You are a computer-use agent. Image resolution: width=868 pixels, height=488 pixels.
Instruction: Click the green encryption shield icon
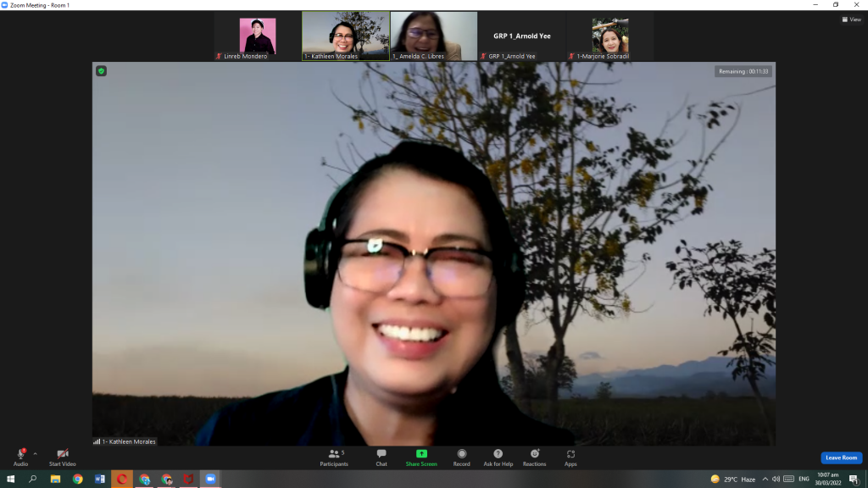tap(102, 71)
